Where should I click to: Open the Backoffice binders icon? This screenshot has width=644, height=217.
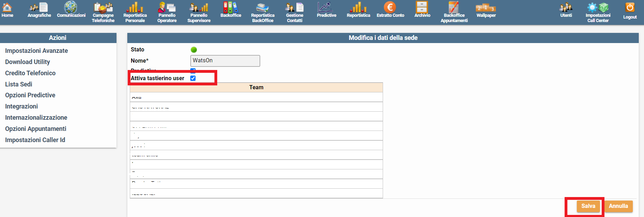(231, 7)
